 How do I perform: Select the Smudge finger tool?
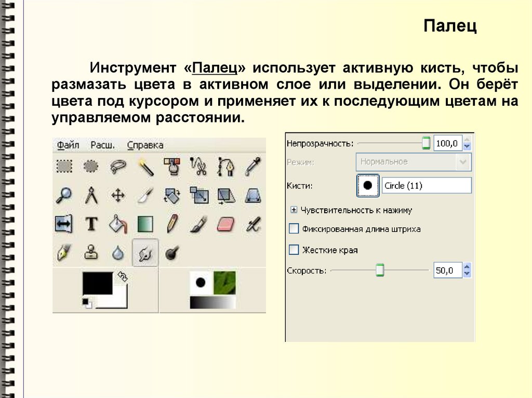(145, 253)
